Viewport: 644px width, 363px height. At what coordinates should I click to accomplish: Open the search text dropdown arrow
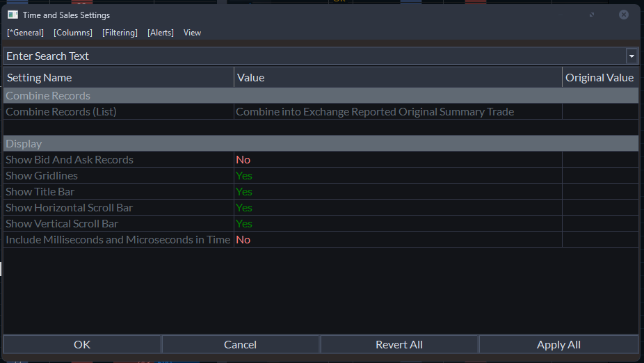631,56
